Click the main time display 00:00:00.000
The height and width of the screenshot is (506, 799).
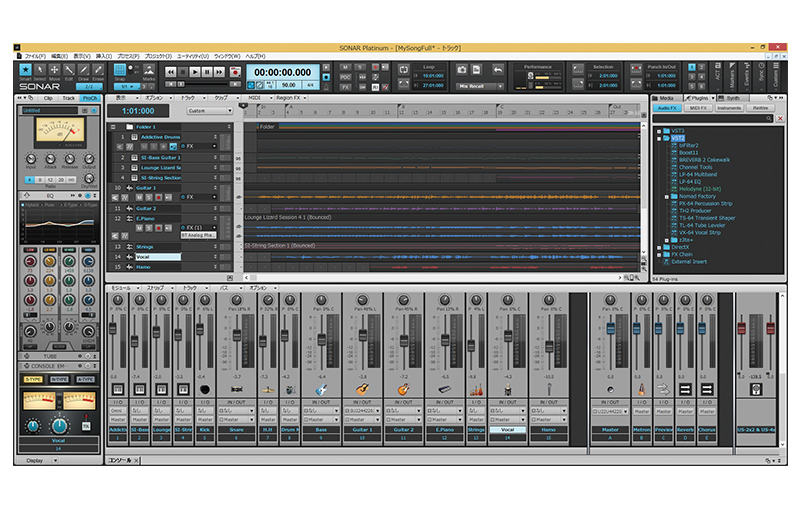point(283,72)
